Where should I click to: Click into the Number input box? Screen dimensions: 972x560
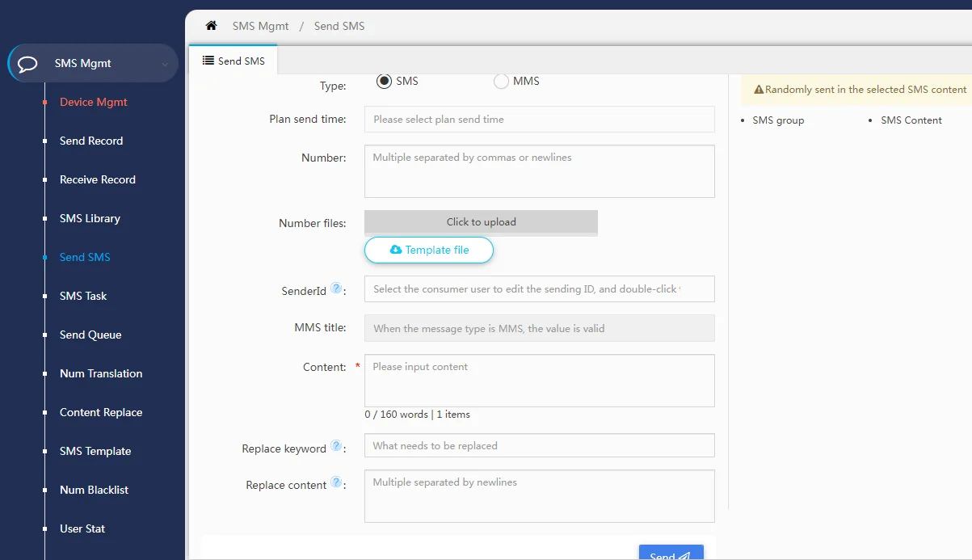[539, 171]
